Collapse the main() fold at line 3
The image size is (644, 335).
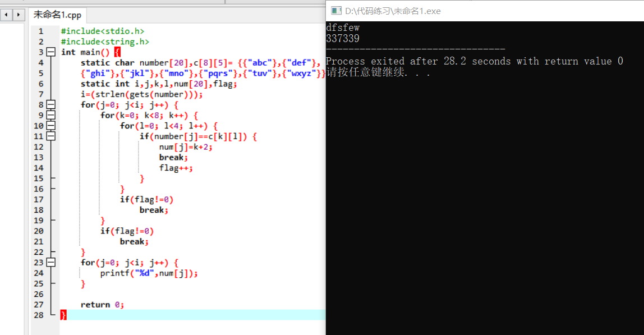pyautogui.click(x=51, y=52)
